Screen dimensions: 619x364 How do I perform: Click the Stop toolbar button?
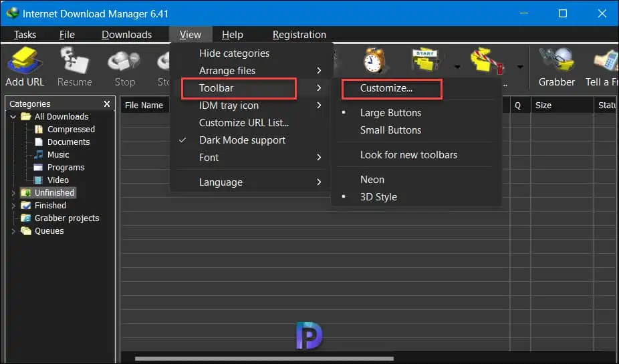click(x=125, y=66)
